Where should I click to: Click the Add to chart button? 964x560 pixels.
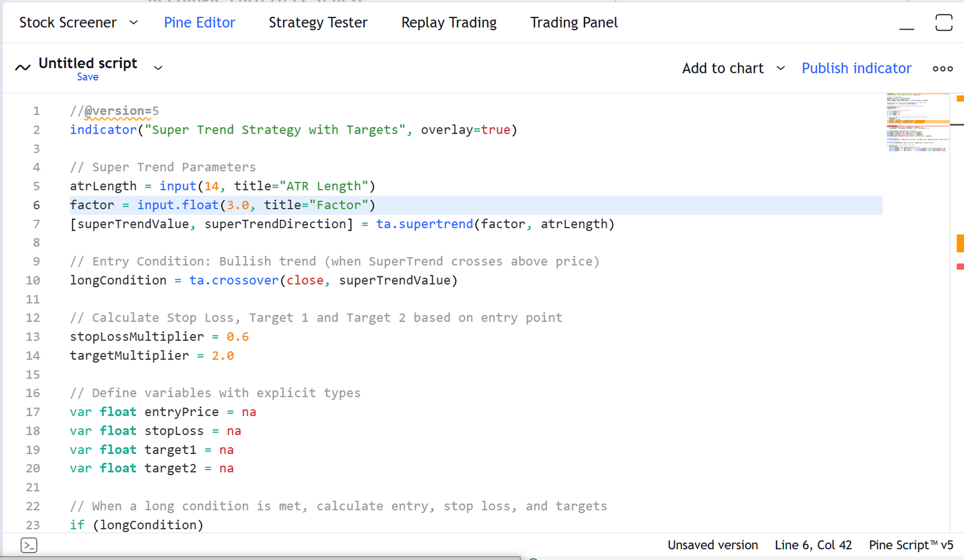pos(722,68)
